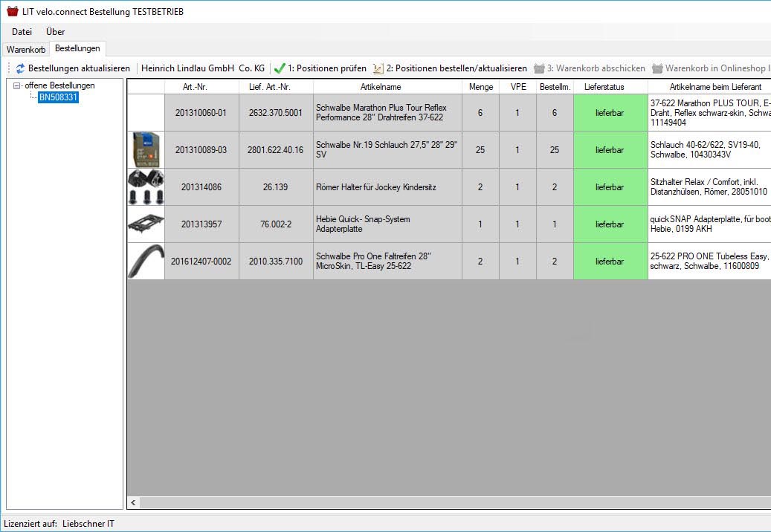Click the refresh icon for Bestellungen aktualisieren
This screenshot has height=532, width=771.
tap(20, 68)
